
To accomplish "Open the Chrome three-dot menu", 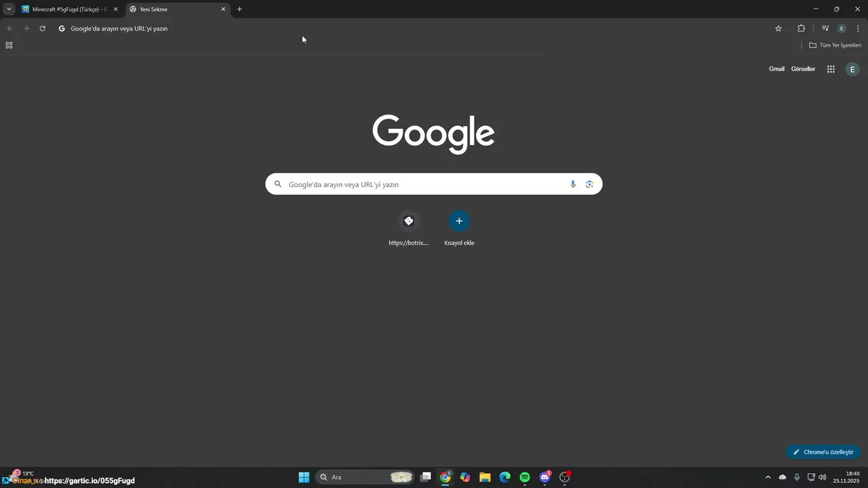I will [x=858, y=28].
